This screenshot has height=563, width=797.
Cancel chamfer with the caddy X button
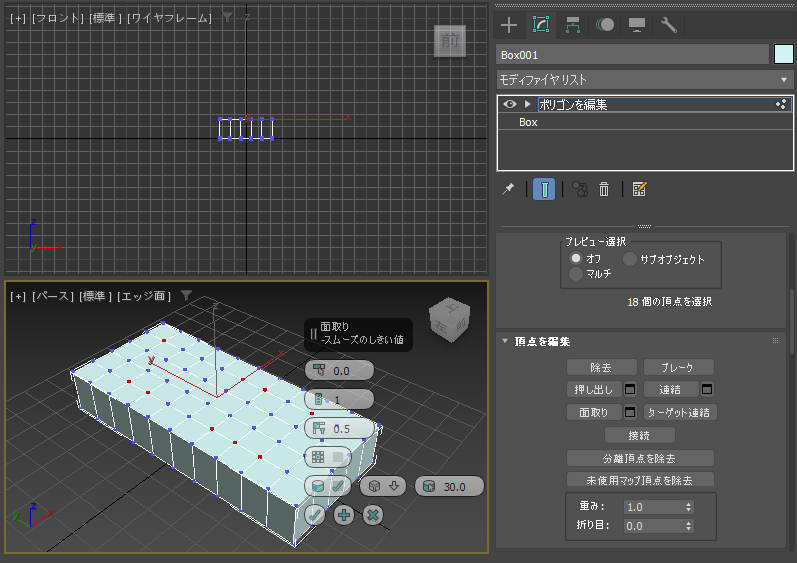point(373,515)
